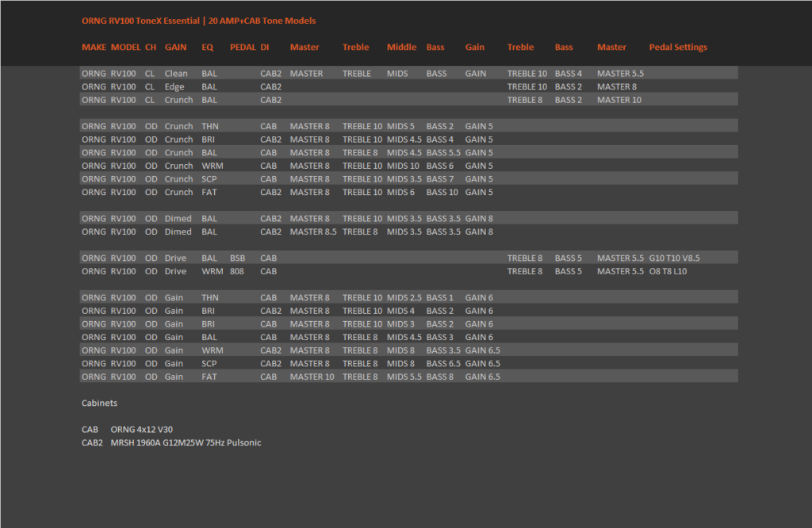
Task: Select the CH column header
Action: [150, 47]
